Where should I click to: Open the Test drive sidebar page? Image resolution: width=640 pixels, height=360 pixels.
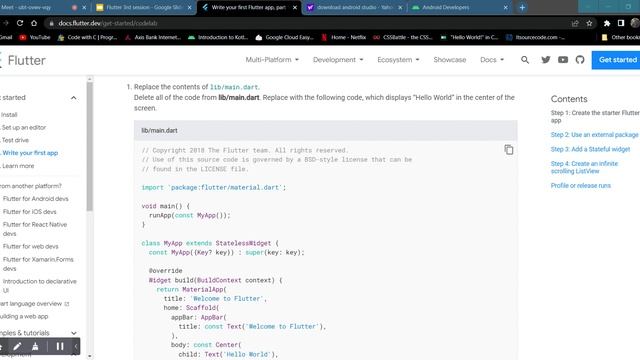pos(15,140)
